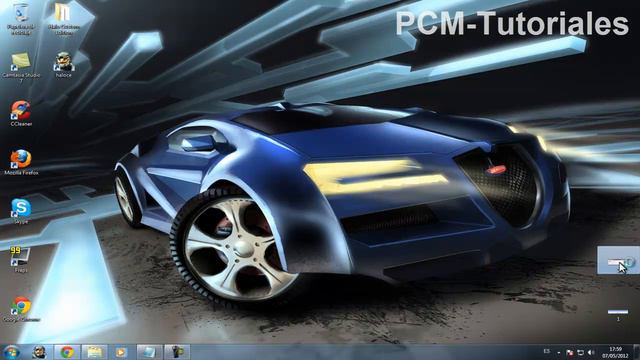The image size is (640, 360).
Task: Click the 17:59 clock and date
Action: 615,353
